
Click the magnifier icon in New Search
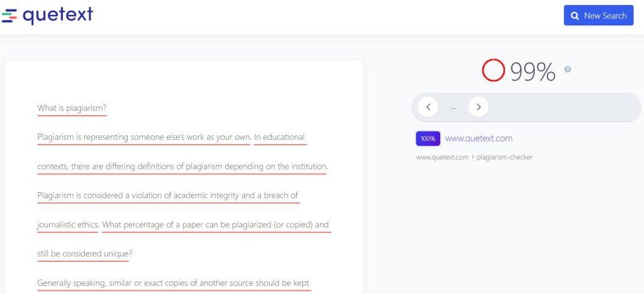click(575, 16)
